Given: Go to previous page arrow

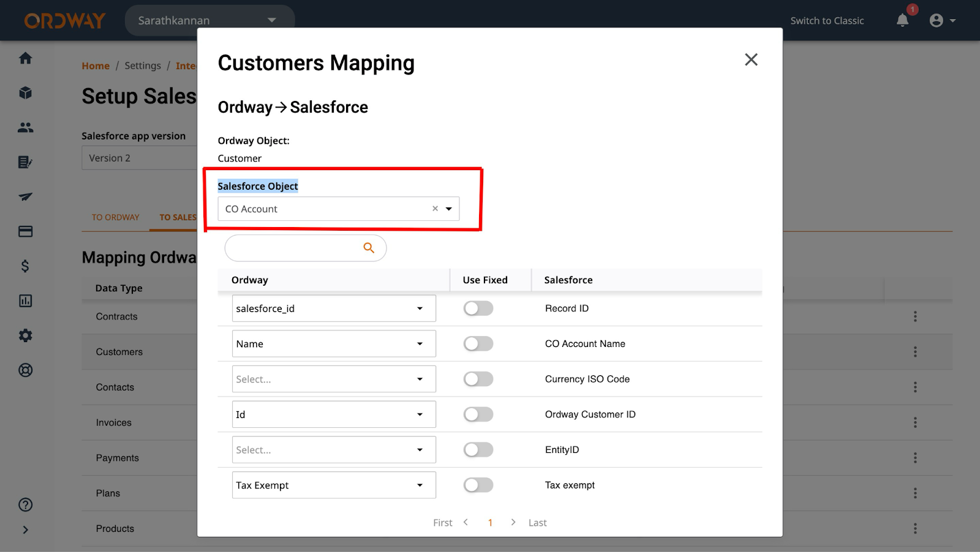Looking at the screenshot, I should click(x=466, y=522).
